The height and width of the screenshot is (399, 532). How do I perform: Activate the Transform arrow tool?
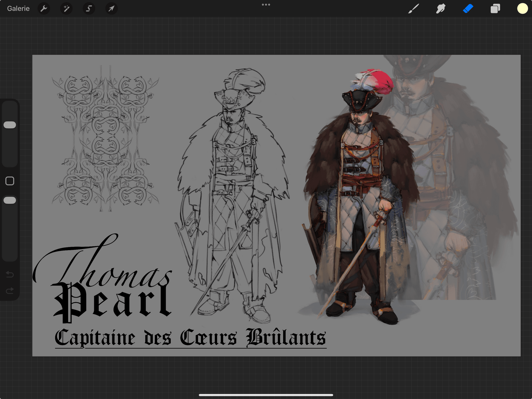(111, 9)
